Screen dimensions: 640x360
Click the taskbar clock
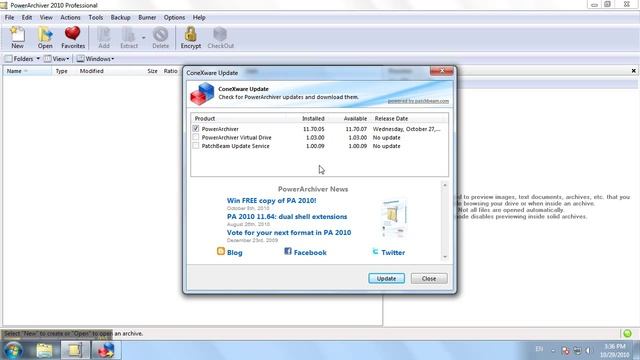click(x=615, y=350)
